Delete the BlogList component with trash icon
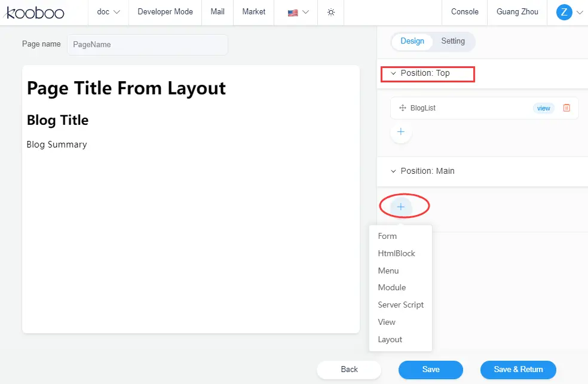The image size is (588, 384). (x=566, y=108)
